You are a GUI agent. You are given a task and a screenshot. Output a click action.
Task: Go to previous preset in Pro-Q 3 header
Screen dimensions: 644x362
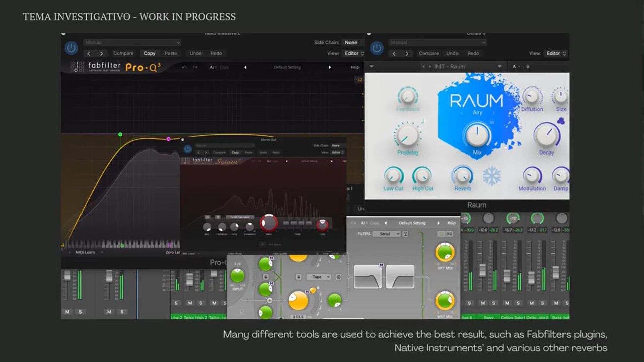[x=89, y=53]
